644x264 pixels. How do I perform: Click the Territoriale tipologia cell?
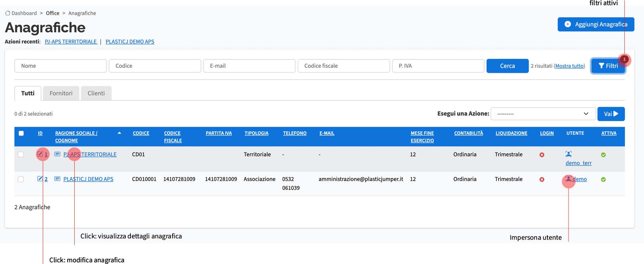257,155
